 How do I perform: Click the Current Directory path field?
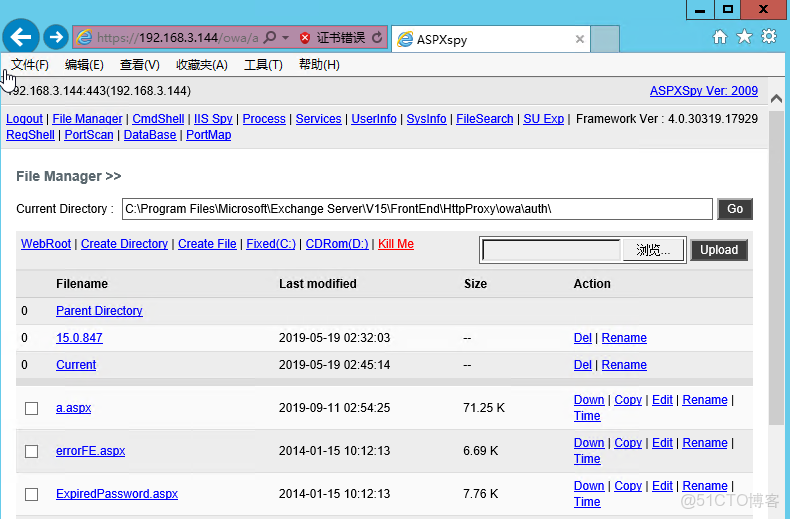[417, 209]
